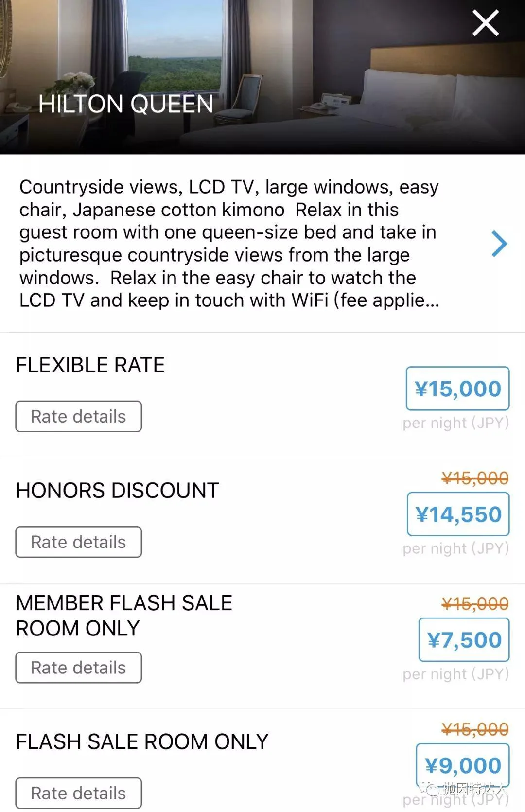Tap the FLEXIBLE RATE heading
525x812 pixels.
point(90,365)
